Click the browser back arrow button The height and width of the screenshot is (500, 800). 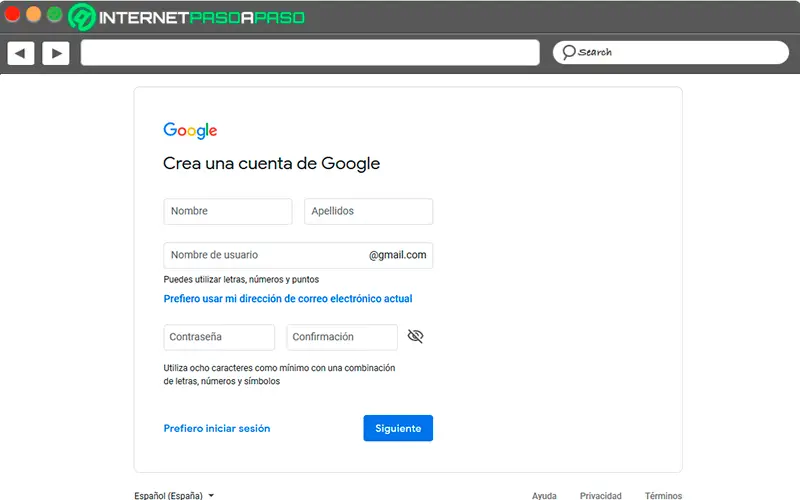[21, 53]
